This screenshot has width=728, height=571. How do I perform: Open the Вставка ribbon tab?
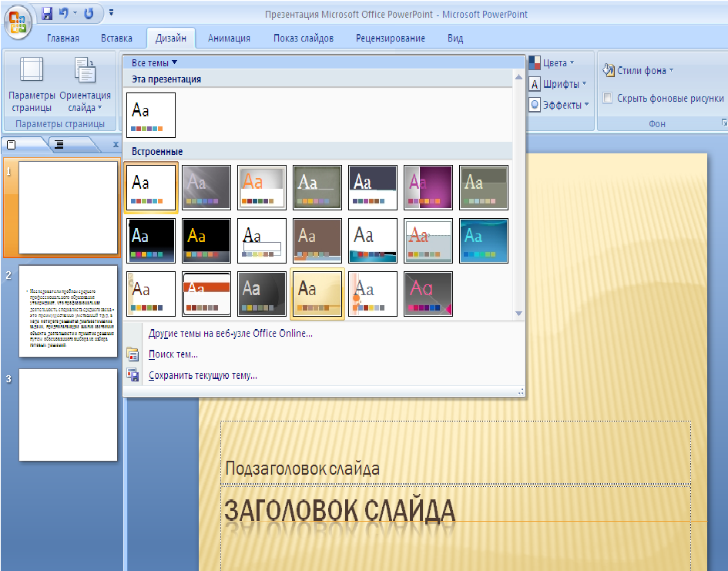pyautogui.click(x=116, y=38)
